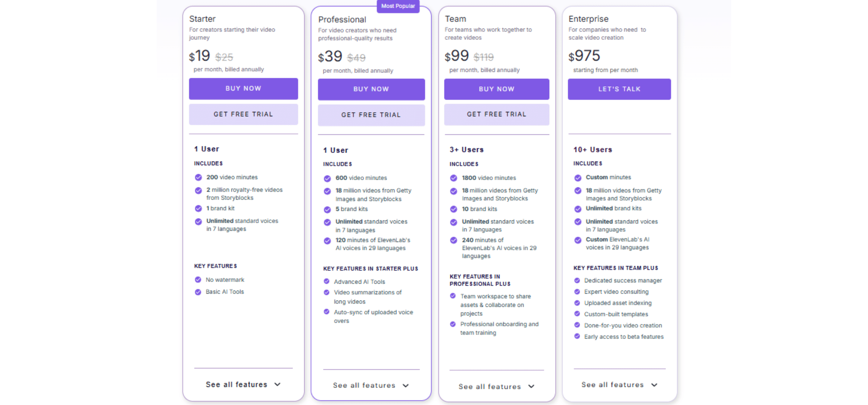Purchase the Team plan with Buy Now
The image size is (868, 405).
pos(496,89)
